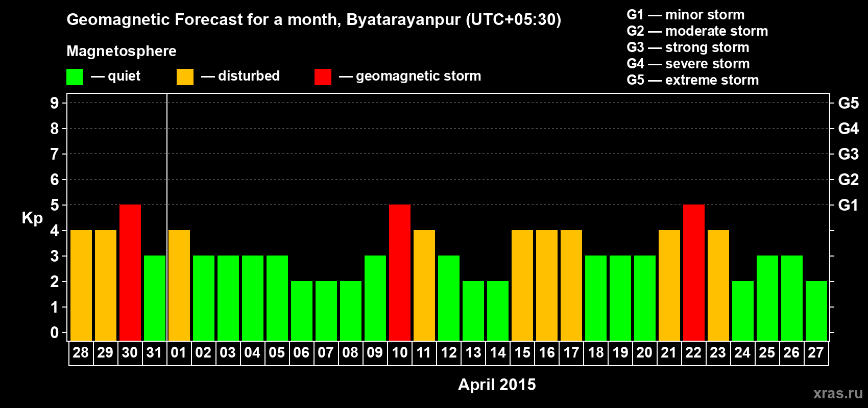Click date label 14 on the axis
Image resolution: width=868 pixels, height=408 pixels.
(x=498, y=353)
